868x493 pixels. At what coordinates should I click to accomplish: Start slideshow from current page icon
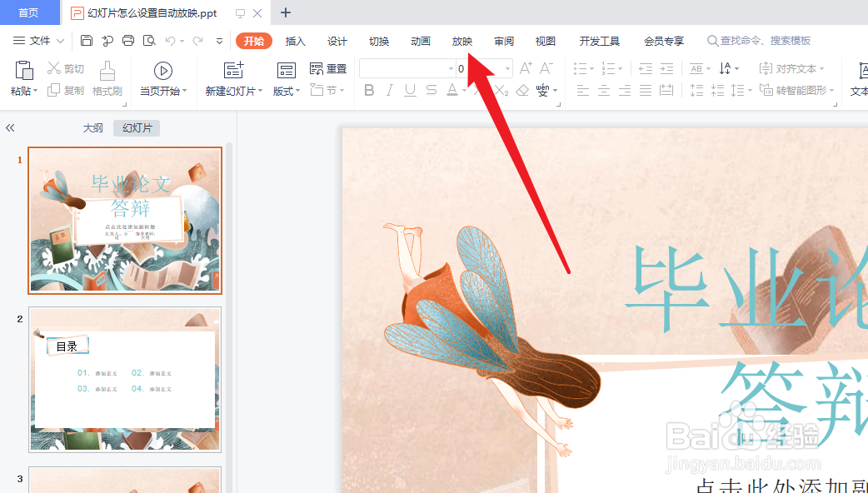click(162, 70)
